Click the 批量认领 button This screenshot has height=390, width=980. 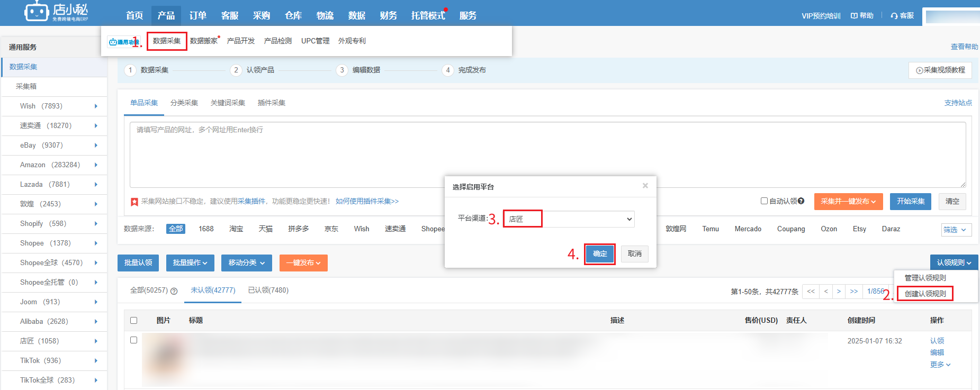(x=138, y=263)
